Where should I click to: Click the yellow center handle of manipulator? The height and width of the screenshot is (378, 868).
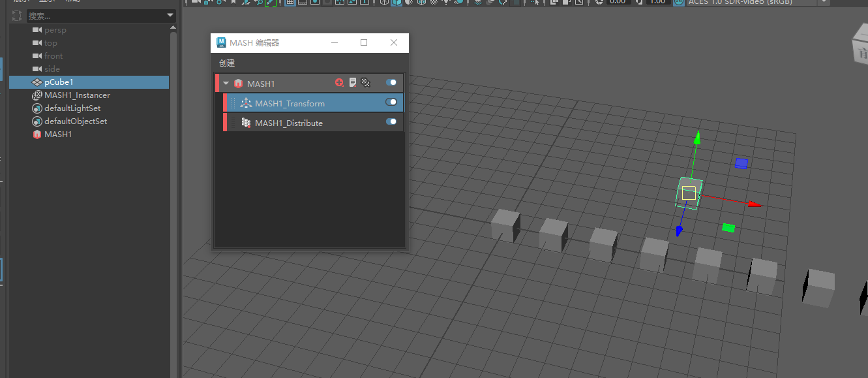(x=689, y=193)
